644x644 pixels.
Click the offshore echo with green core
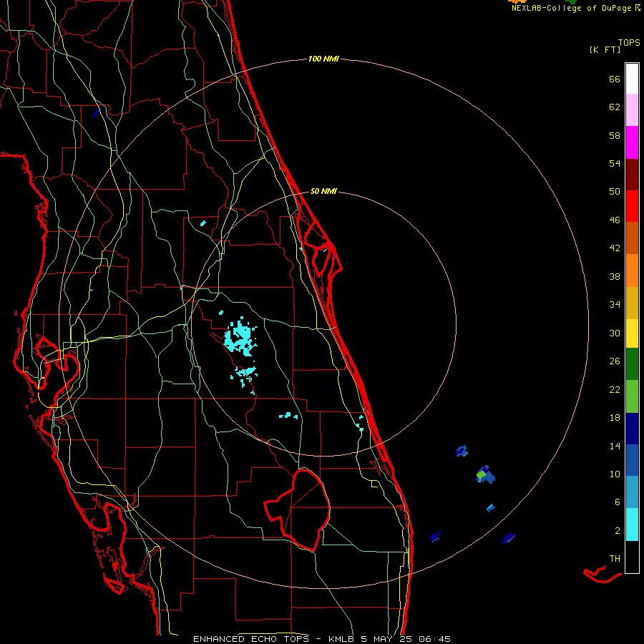(485, 474)
